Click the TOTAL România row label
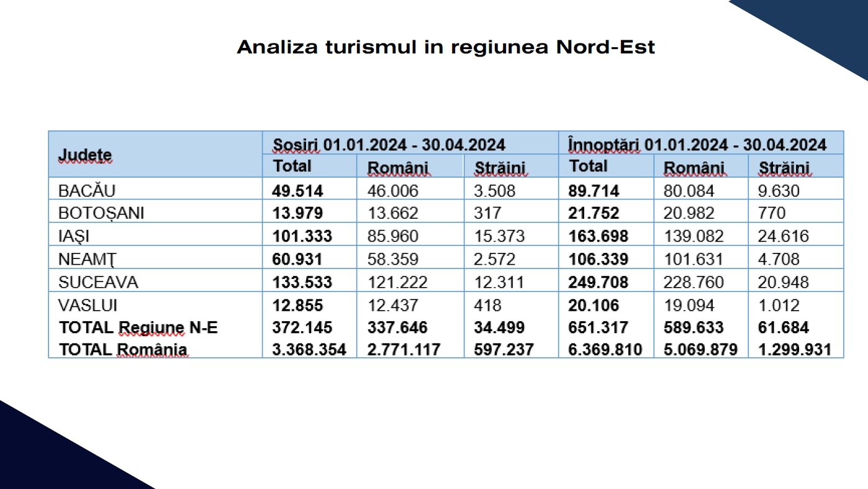 coord(123,349)
